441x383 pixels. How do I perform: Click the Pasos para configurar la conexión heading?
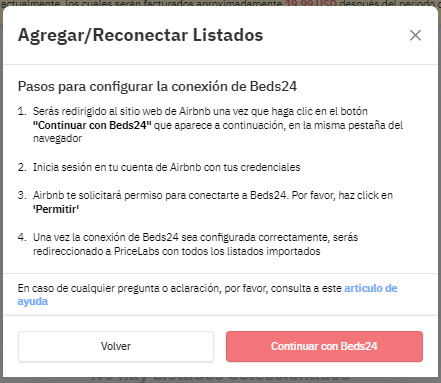[157, 86]
